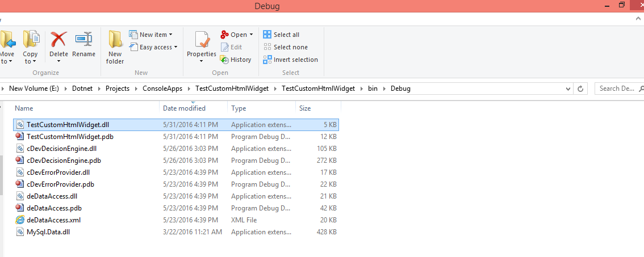Select the TestCustomHtmlWidget.pdb file name
Screen dimensions: 644x257
coord(70,137)
